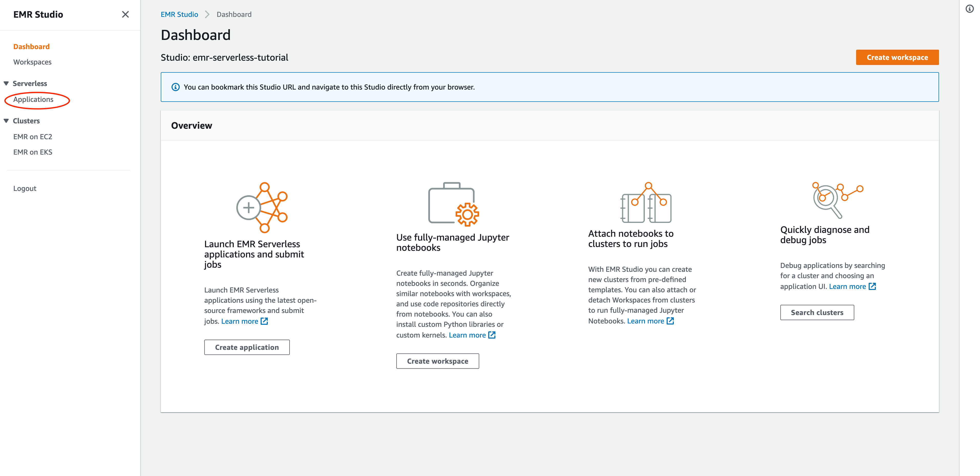Click the top-right info panel icon
Viewport: 980px width, 476px height.
click(969, 9)
